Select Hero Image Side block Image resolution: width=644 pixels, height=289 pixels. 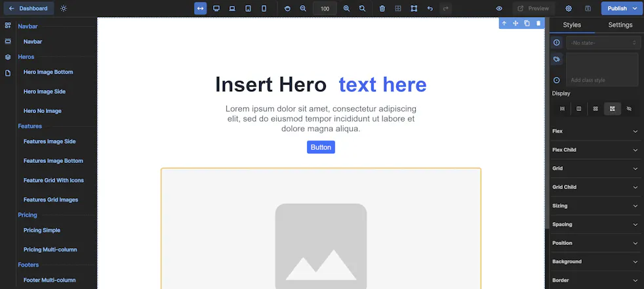[45, 92]
